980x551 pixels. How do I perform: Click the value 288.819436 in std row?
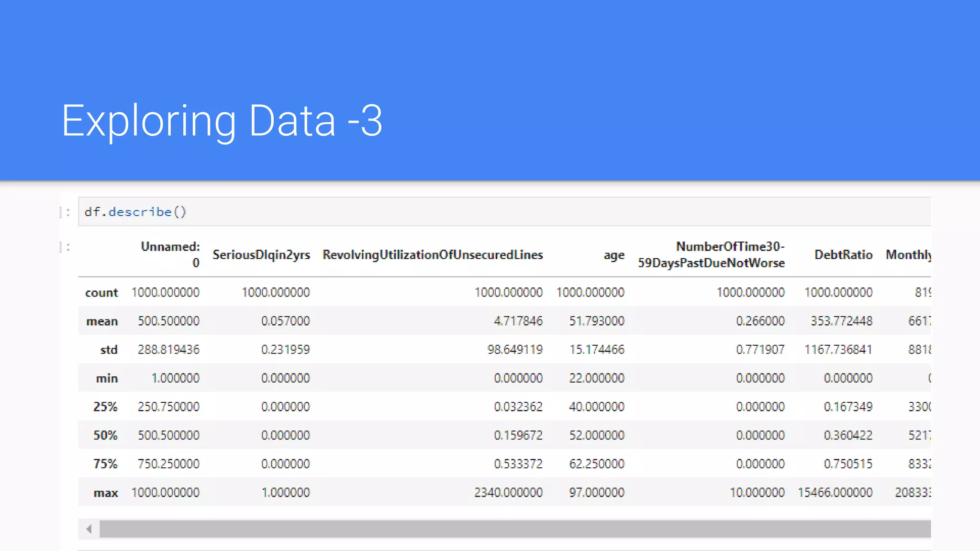point(168,350)
